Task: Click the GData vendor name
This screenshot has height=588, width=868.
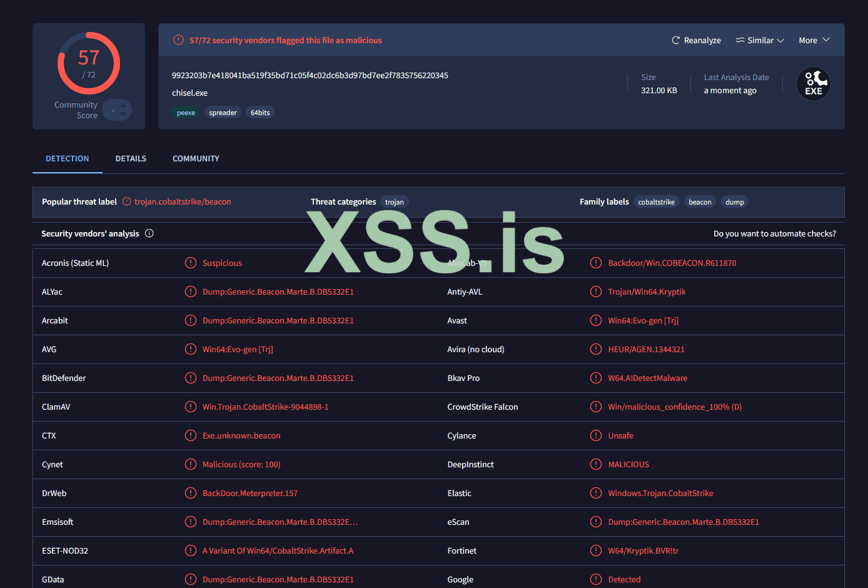Action: coord(53,579)
